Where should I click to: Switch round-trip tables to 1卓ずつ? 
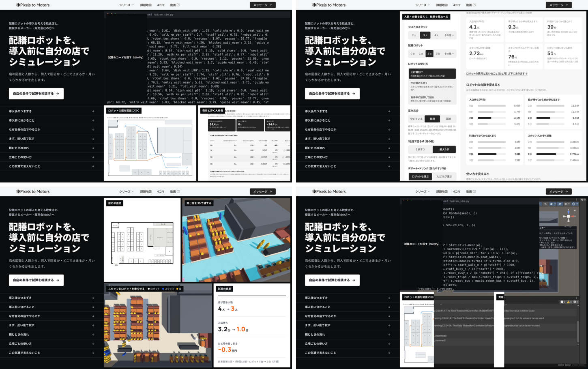tap(420, 149)
